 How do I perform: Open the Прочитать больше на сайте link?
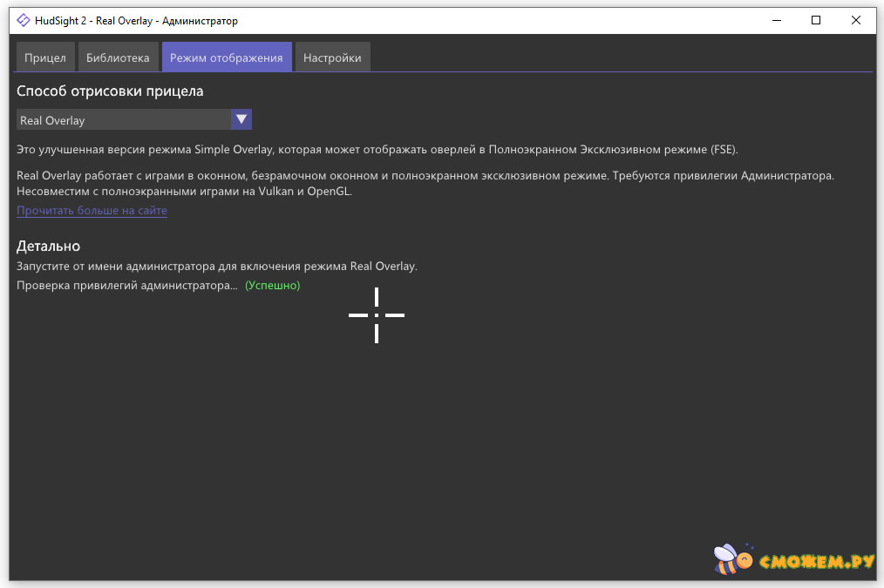pos(92,210)
